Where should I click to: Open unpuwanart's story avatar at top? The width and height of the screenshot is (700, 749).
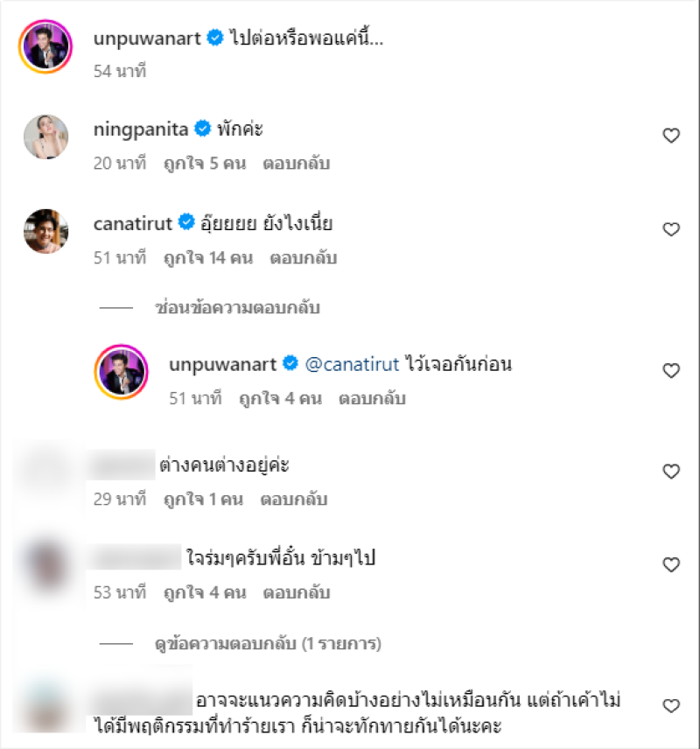click(x=45, y=46)
